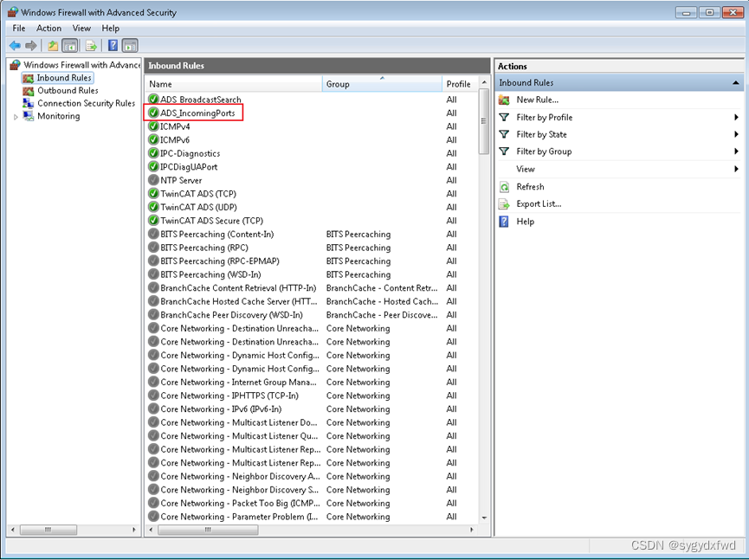Select Core Networking - IPv6 (IPv6-In) rule
The width and height of the screenshot is (749, 560).
pos(221,409)
